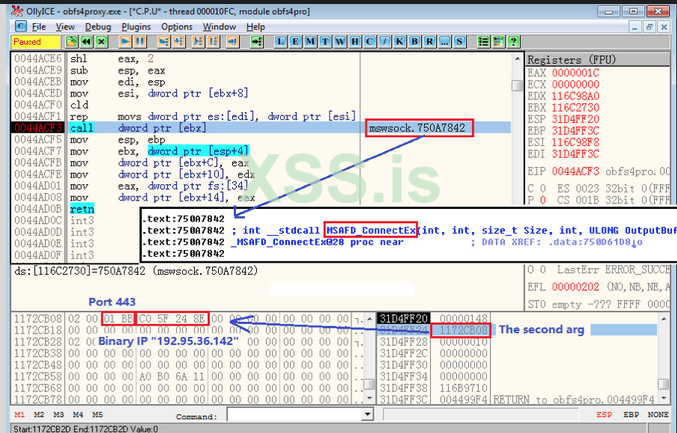
Task: Click EBX register value 116C2730
Action: [x=575, y=107]
